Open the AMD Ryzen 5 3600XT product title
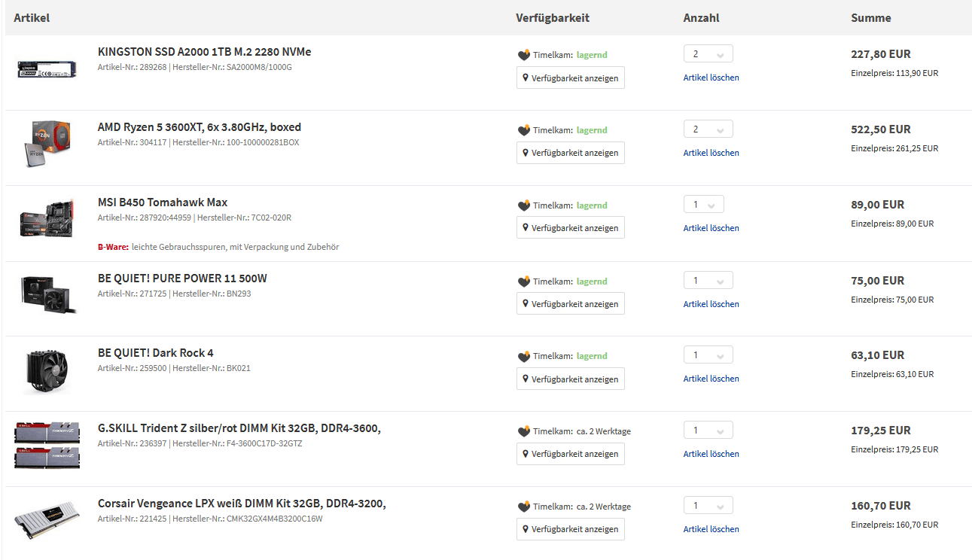The height and width of the screenshot is (560, 972). point(200,127)
